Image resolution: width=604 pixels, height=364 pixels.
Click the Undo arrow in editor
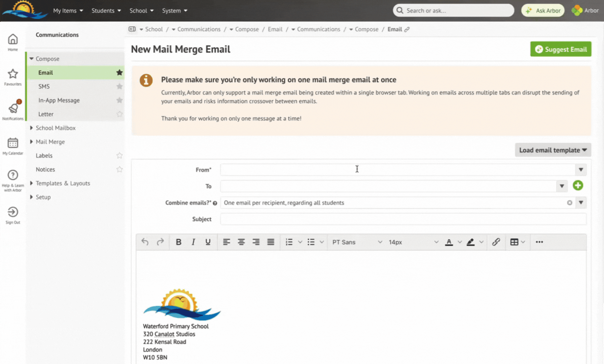coord(145,242)
